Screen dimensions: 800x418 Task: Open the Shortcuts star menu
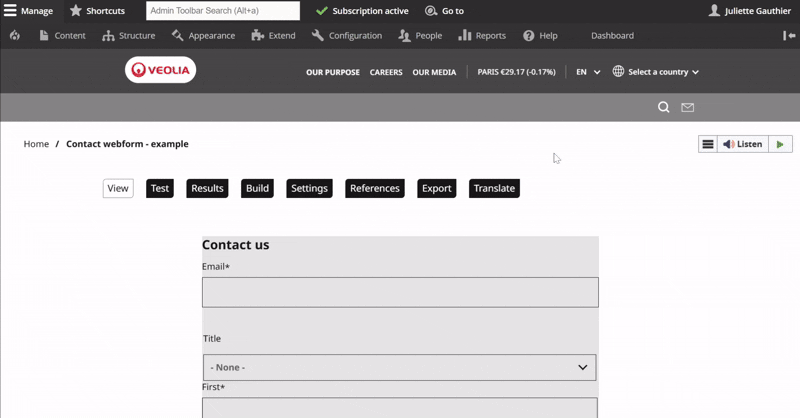(x=97, y=11)
